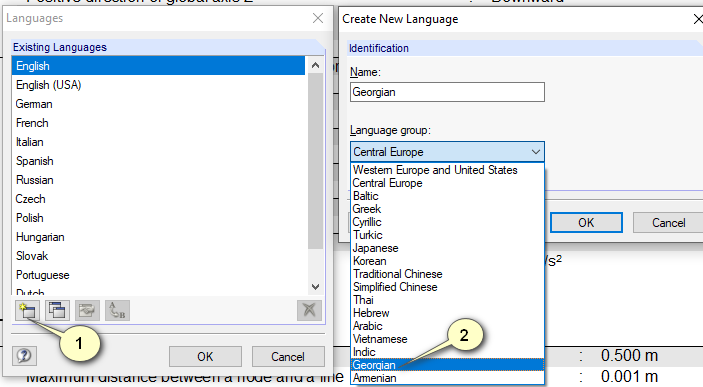Choose Central Europe from dropdown list
The image size is (703, 387).
[x=447, y=183]
